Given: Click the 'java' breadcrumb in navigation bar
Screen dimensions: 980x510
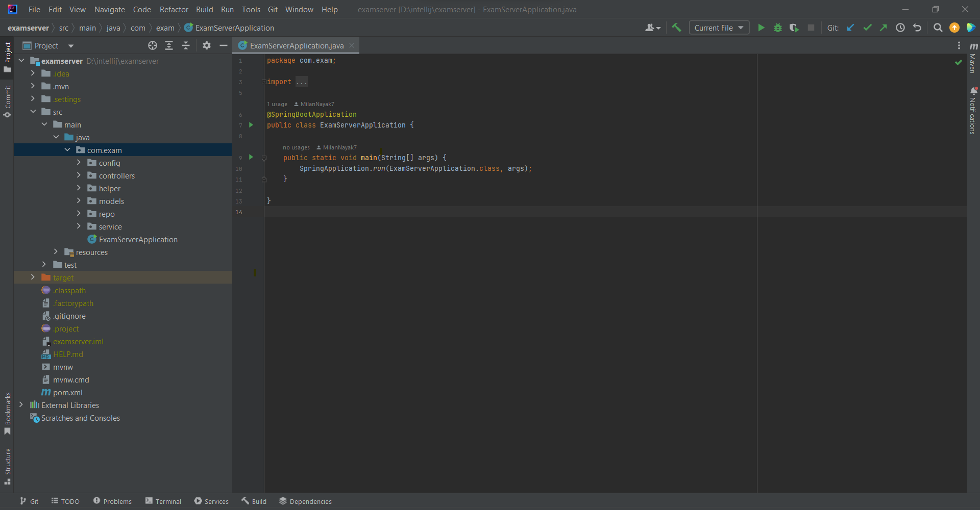Looking at the screenshot, I should (113, 28).
